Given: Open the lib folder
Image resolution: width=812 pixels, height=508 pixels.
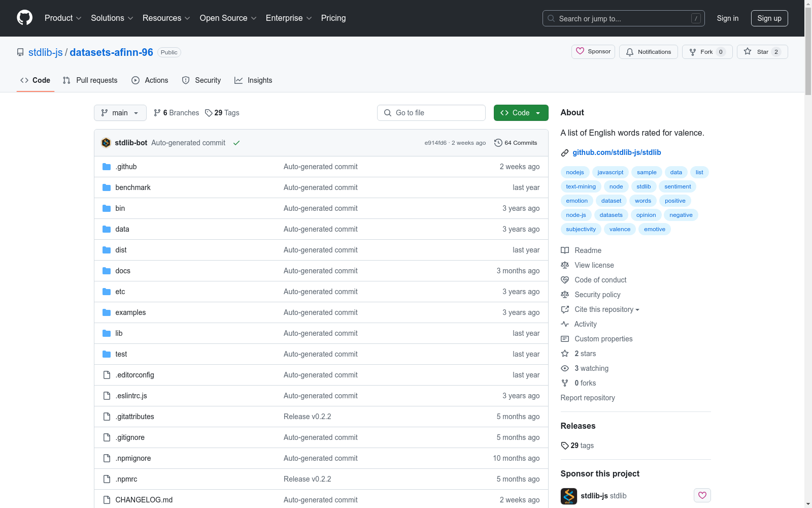Looking at the screenshot, I should (x=119, y=333).
